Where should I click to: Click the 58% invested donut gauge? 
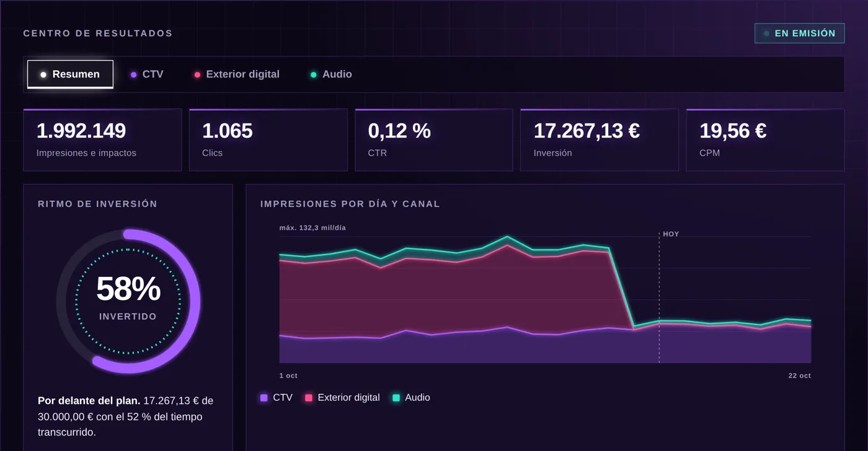coord(128,301)
